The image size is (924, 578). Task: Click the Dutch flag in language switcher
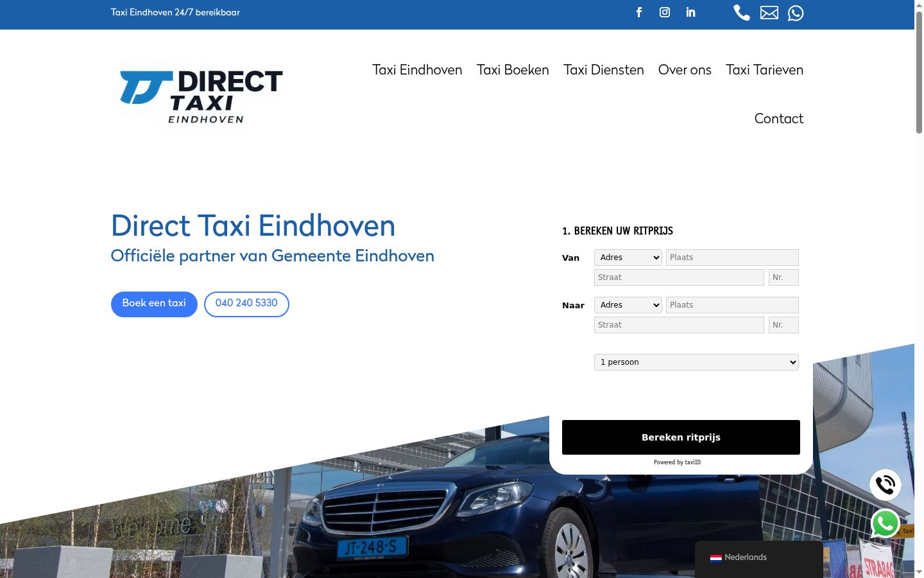[x=716, y=557]
